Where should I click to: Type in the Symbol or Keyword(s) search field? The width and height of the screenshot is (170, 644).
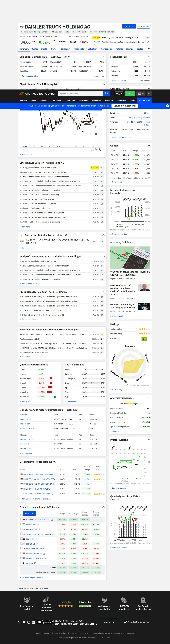click(81, 93)
